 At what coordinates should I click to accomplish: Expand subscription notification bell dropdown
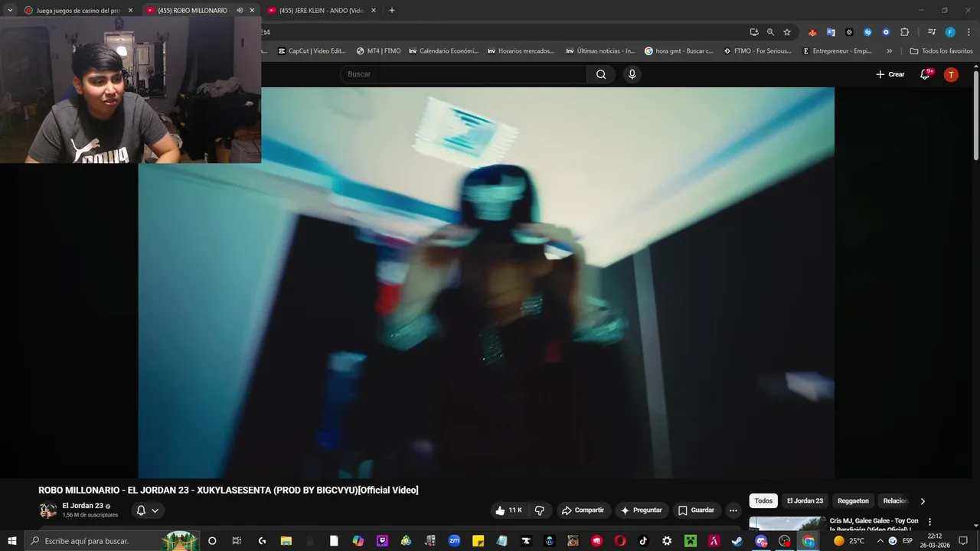[148, 510]
